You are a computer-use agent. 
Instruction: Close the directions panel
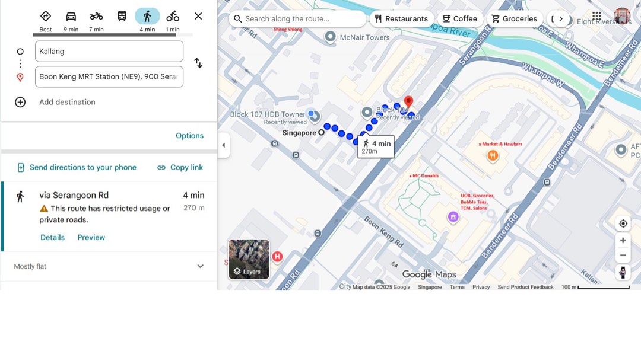coord(198,17)
